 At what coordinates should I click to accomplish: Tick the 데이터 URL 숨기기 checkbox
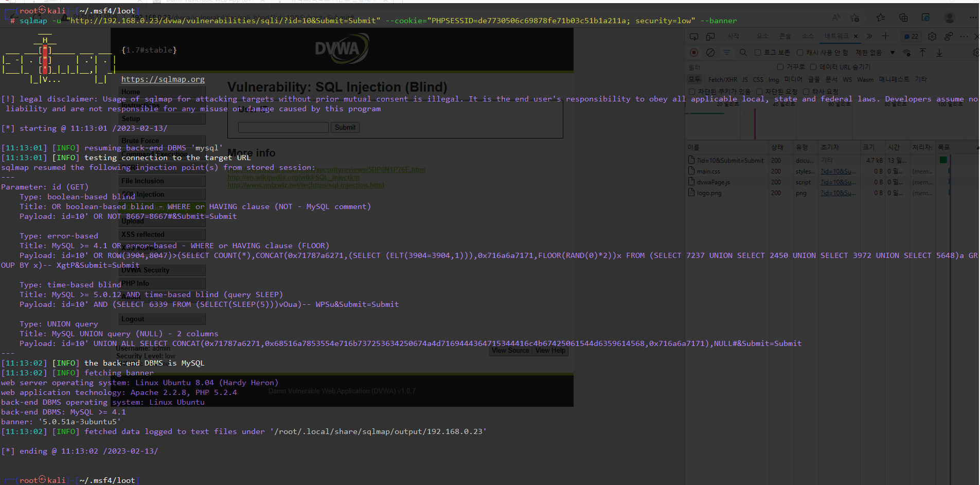point(813,67)
